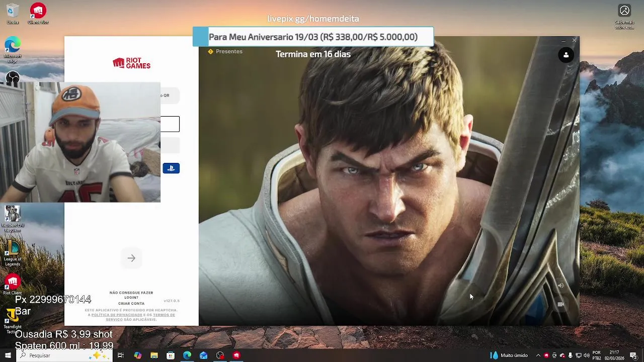
Task: Click version text v127.0.5
Action: (x=172, y=301)
